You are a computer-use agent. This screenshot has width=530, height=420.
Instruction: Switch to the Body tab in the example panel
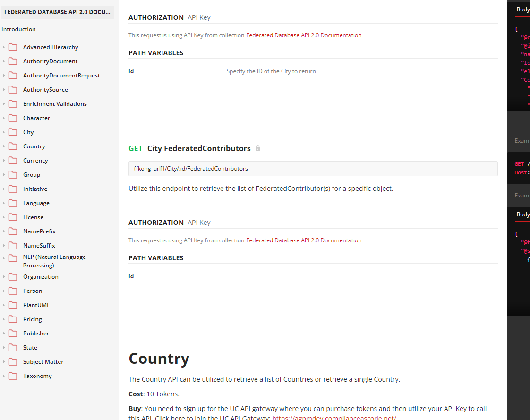coord(522,9)
